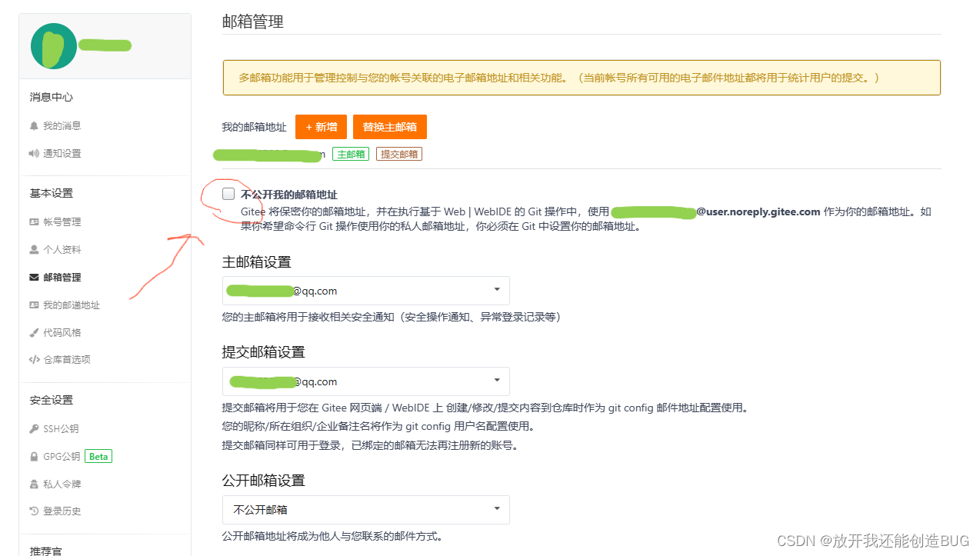Click the code brackets icon beside 仓库首选项
This screenshot has width=980, height=556.
click(34, 359)
